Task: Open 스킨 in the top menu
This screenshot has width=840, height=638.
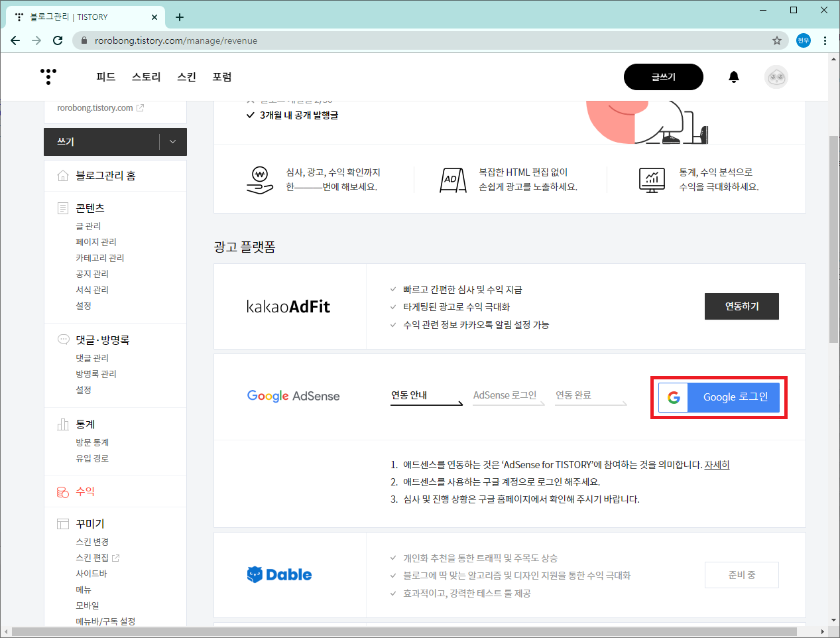Action: point(187,77)
